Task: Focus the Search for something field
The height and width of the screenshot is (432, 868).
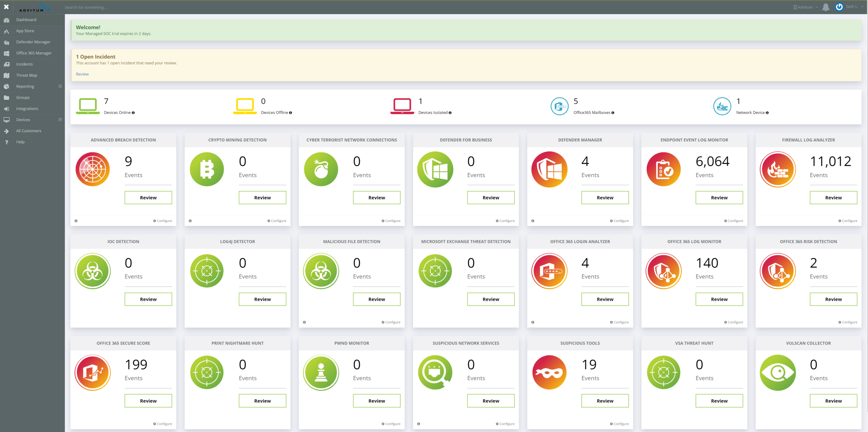Action: click(x=86, y=7)
